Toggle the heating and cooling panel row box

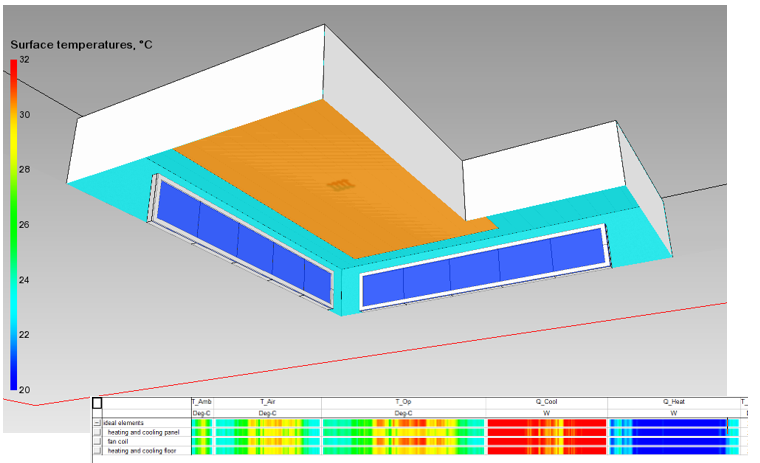click(x=97, y=432)
